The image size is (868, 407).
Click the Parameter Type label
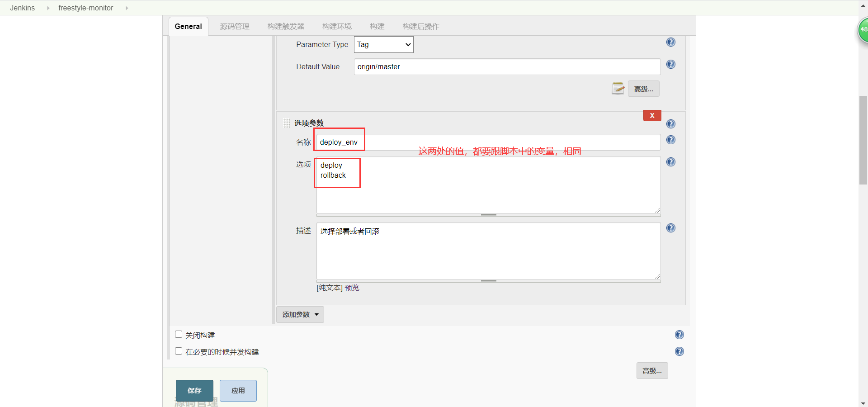pos(322,44)
